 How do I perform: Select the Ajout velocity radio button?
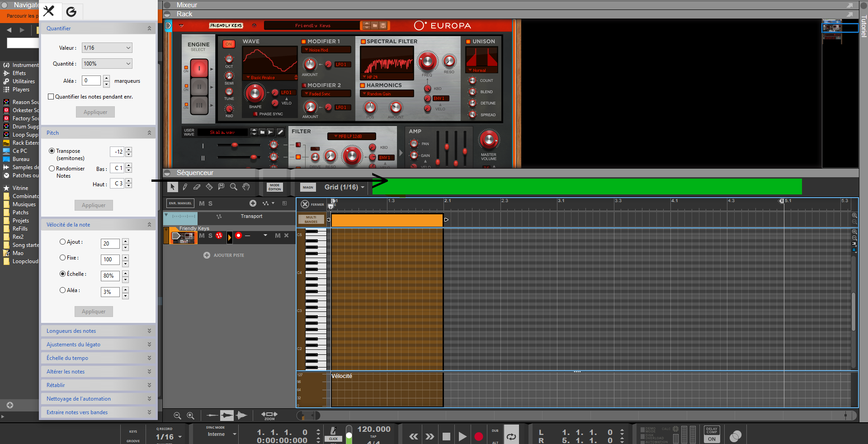[63, 242]
